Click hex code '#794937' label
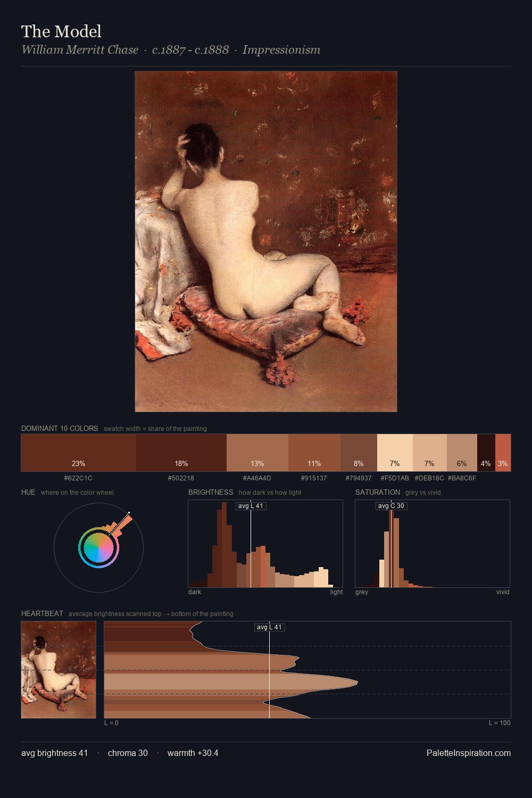 coord(359,478)
